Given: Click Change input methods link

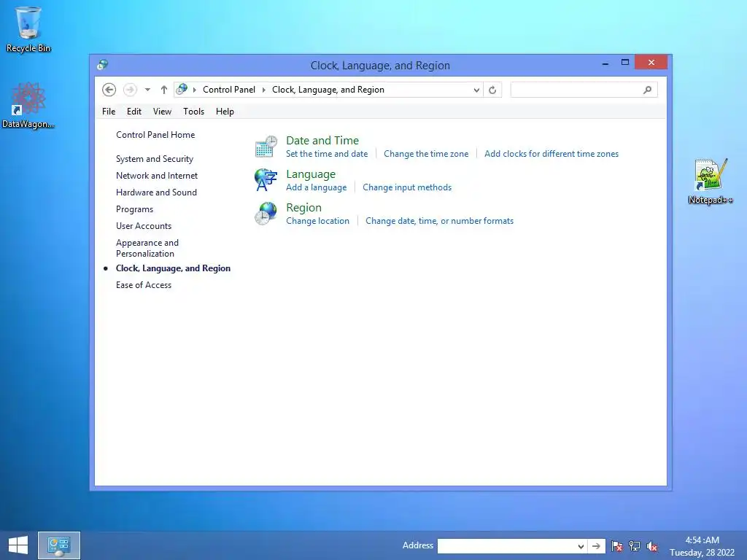Looking at the screenshot, I should pos(407,187).
